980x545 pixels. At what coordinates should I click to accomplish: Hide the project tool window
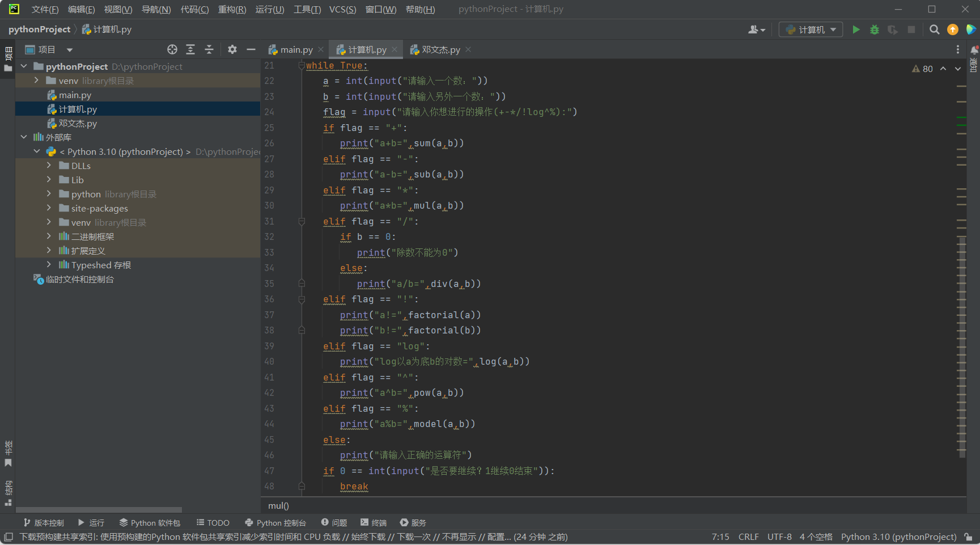251,50
